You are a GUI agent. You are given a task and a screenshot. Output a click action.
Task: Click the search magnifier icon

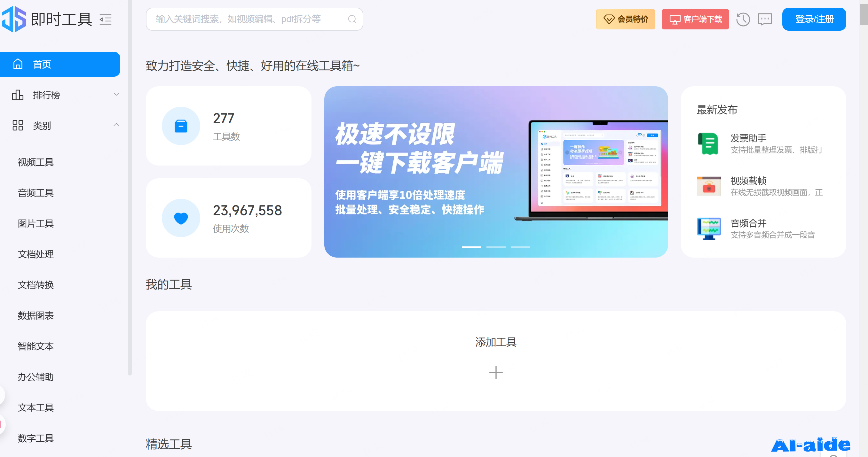pyautogui.click(x=352, y=19)
